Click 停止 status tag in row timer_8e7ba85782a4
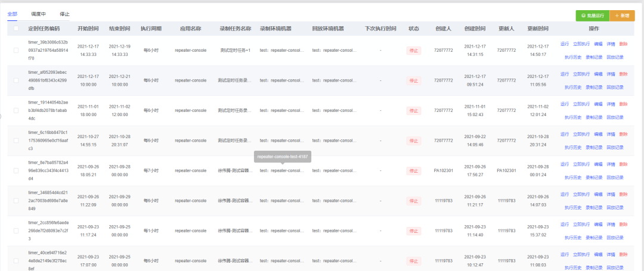 click(x=414, y=170)
